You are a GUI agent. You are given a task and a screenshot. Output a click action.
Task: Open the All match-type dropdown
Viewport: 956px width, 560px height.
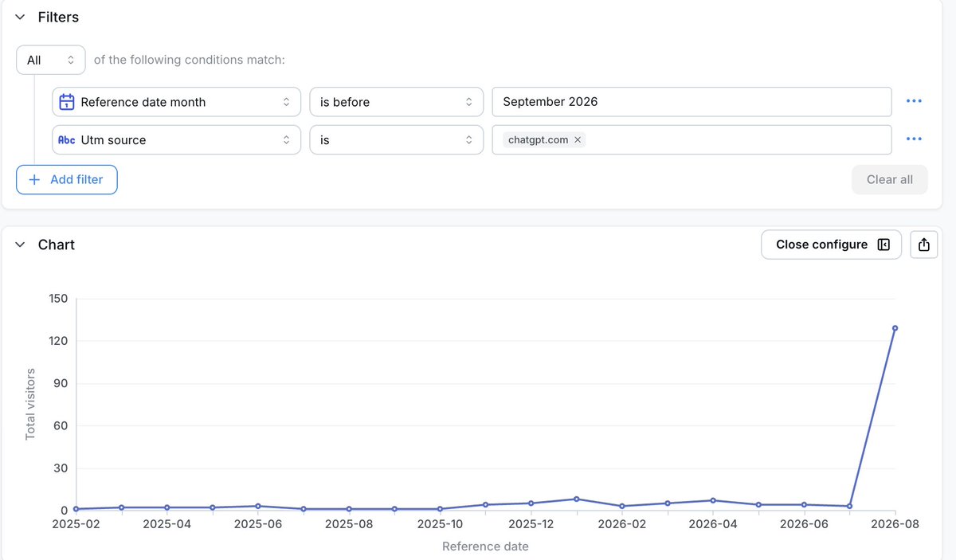tap(51, 60)
